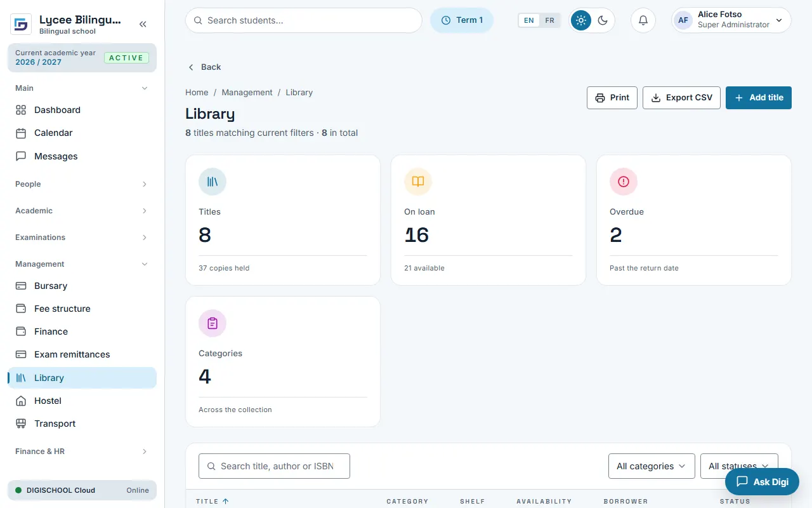Viewport: 812px width, 508px height.
Task: Click the Search title, author or ISBN field
Action: 274,466
